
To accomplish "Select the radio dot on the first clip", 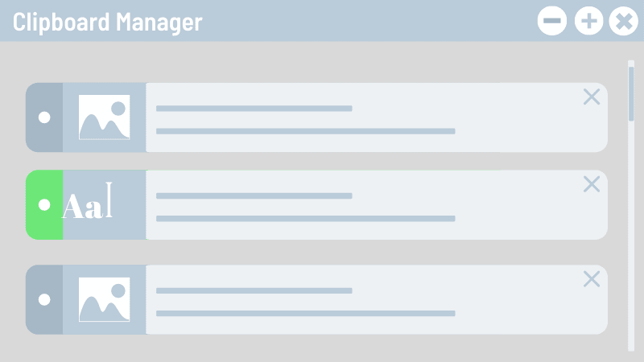I will [x=44, y=117].
